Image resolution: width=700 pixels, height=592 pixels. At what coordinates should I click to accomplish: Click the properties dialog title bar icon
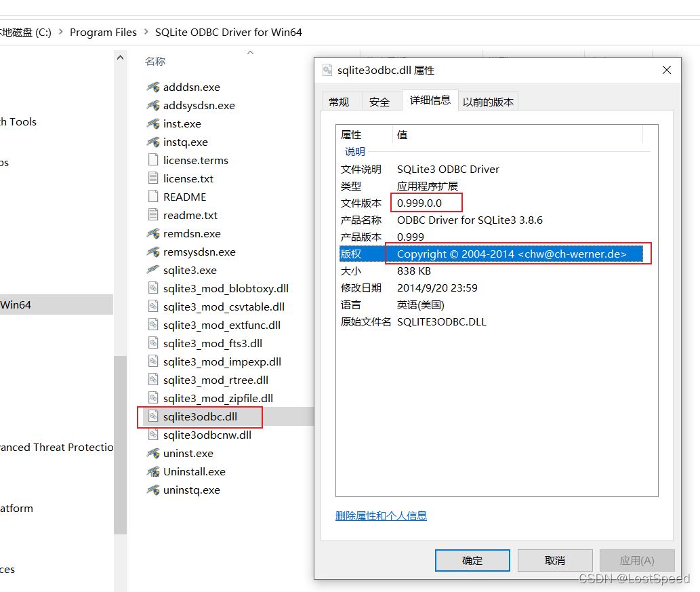327,70
